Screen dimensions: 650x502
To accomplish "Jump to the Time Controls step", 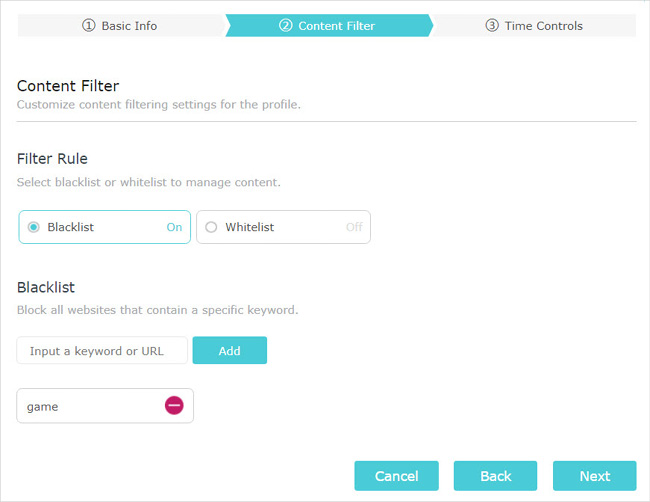I will [x=534, y=26].
